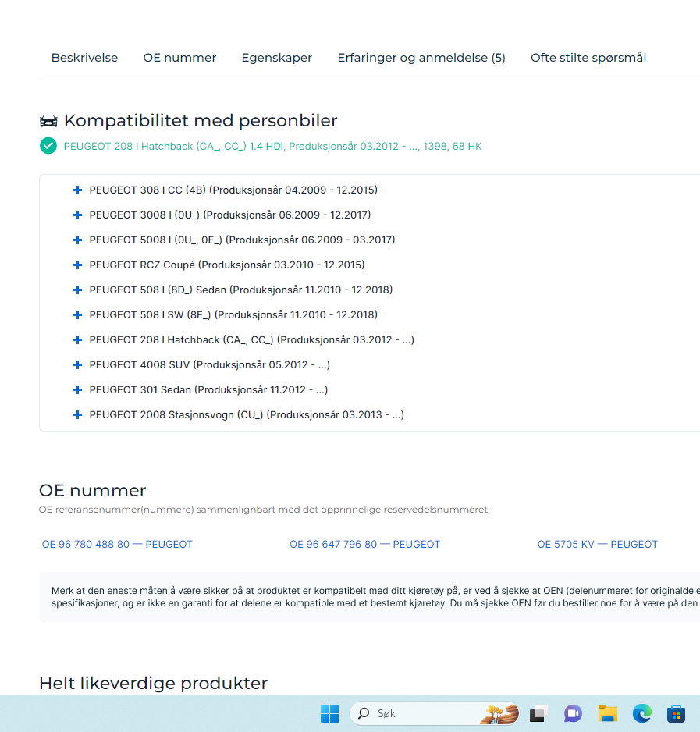Image resolution: width=700 pixels, height=732 pixels.
Task: Go to Ofte stilte spørsmål tab
Action: tap(588, 58)
